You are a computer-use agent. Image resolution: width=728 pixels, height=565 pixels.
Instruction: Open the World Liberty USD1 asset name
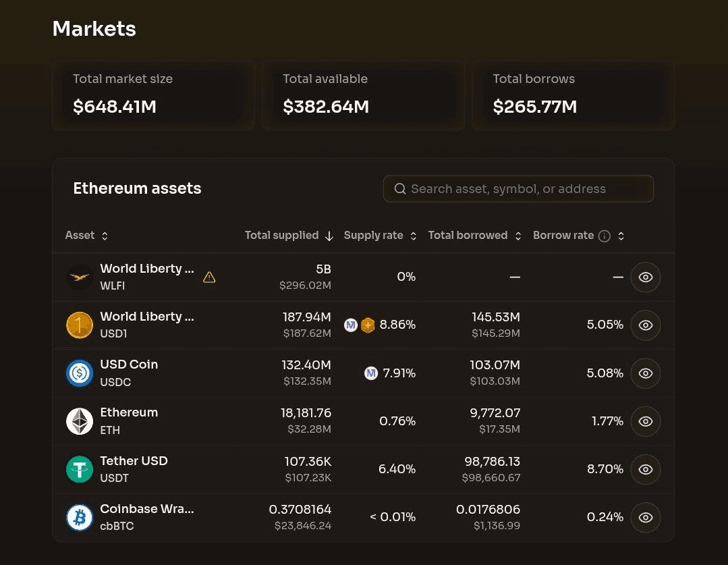pos(147,317)
